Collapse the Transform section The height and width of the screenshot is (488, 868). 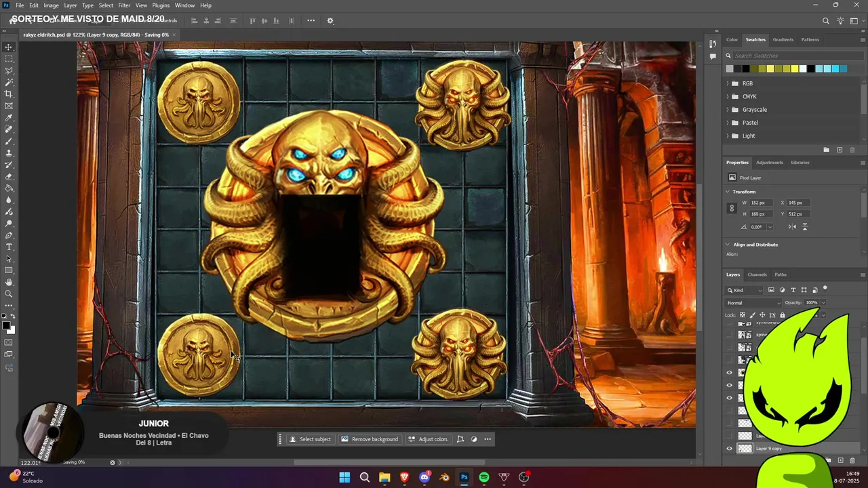(728, 192)
